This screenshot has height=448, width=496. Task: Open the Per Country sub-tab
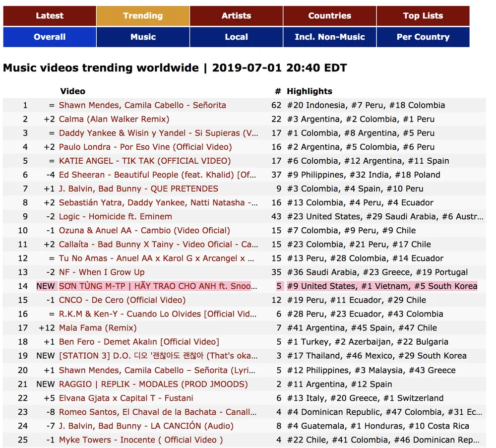tap(423, 37)
